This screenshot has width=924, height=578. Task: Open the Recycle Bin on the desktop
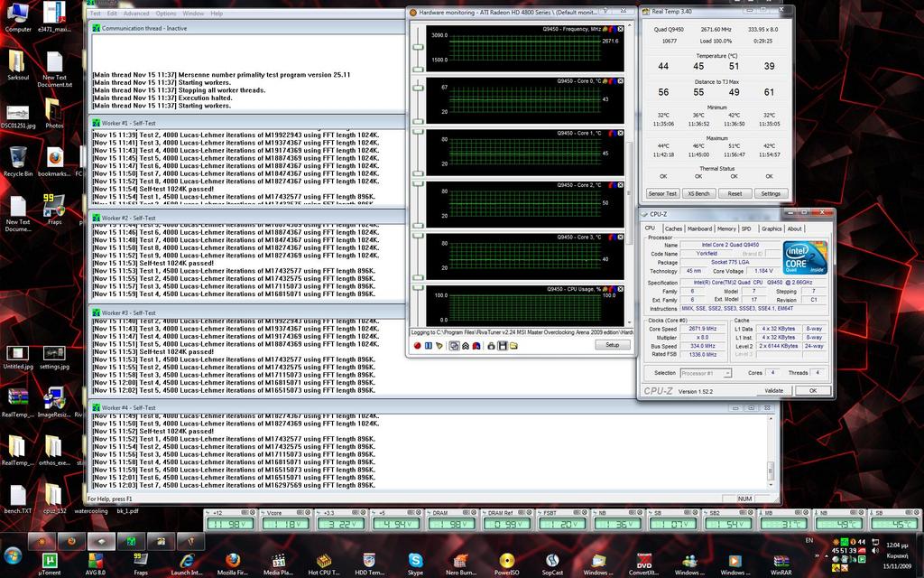click(x=18, y=162)
